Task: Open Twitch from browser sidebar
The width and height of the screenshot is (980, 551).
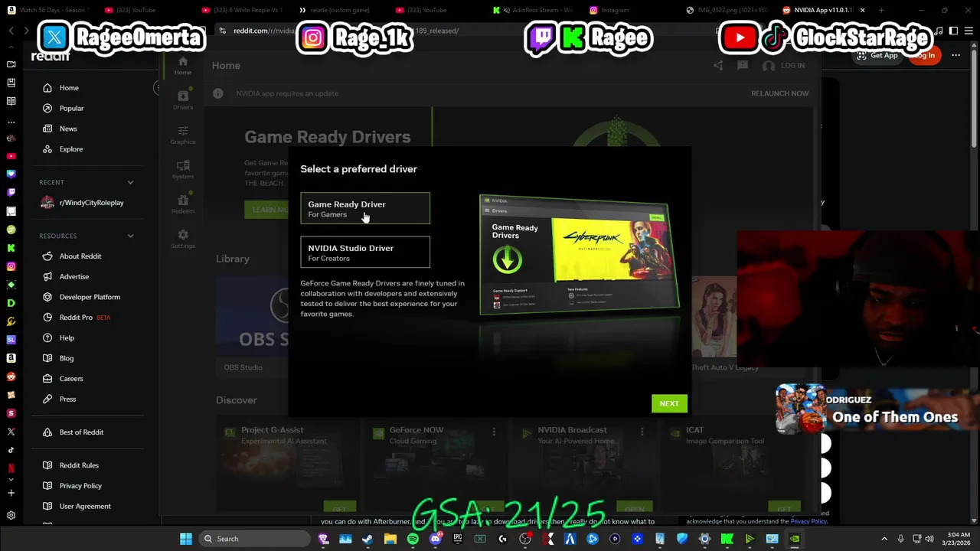Action: tap(11, 193)
